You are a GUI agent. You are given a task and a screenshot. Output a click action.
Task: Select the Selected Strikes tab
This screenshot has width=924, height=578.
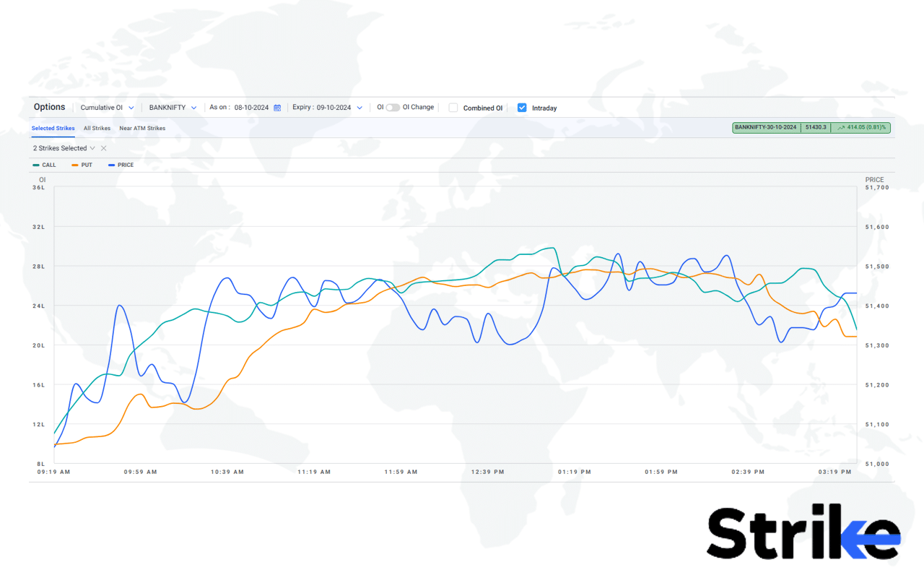53,128
